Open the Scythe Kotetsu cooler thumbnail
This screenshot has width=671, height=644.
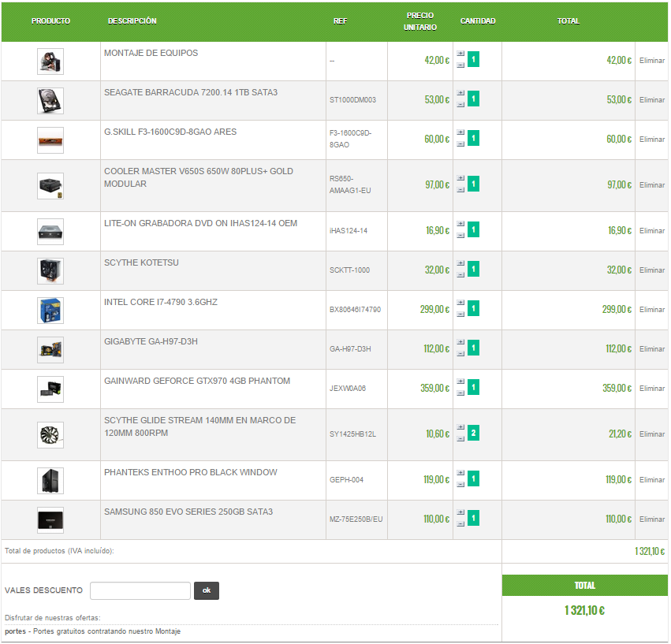[50, 271]
